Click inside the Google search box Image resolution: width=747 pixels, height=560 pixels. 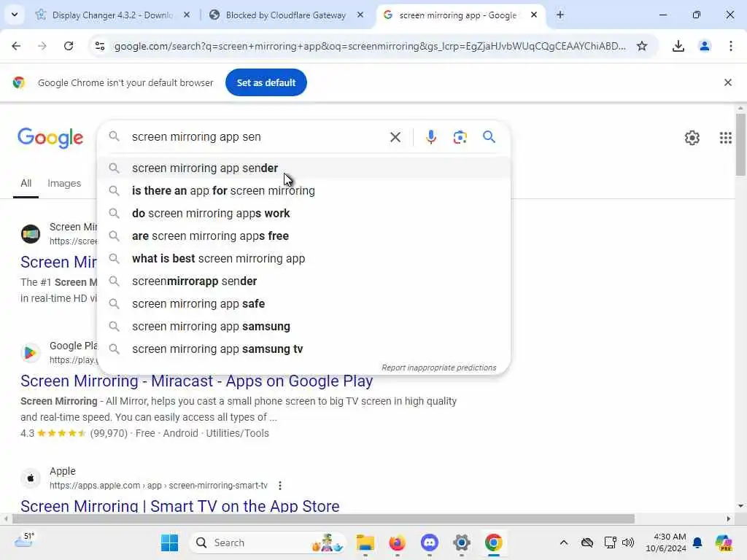(258, 137)
